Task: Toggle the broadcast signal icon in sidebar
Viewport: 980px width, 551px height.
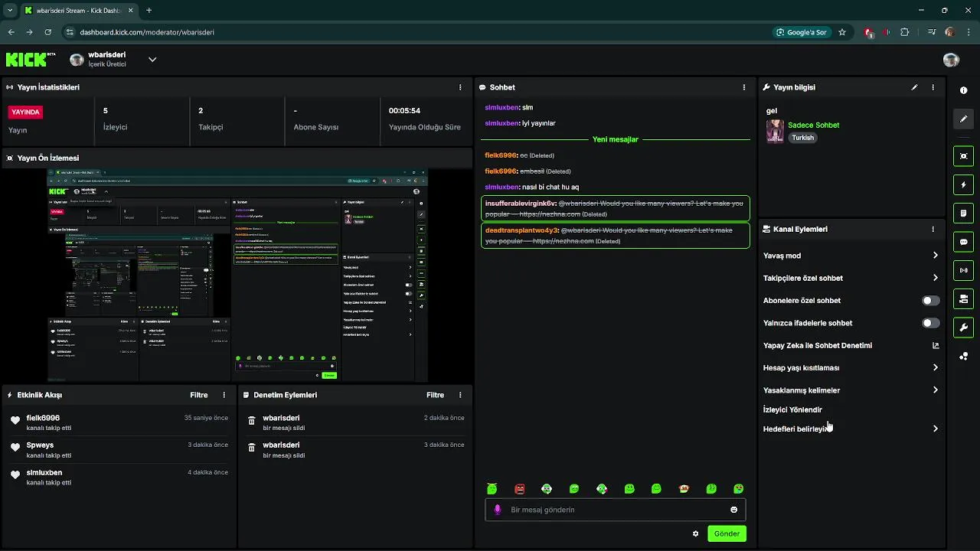Action: click(963, 270)
